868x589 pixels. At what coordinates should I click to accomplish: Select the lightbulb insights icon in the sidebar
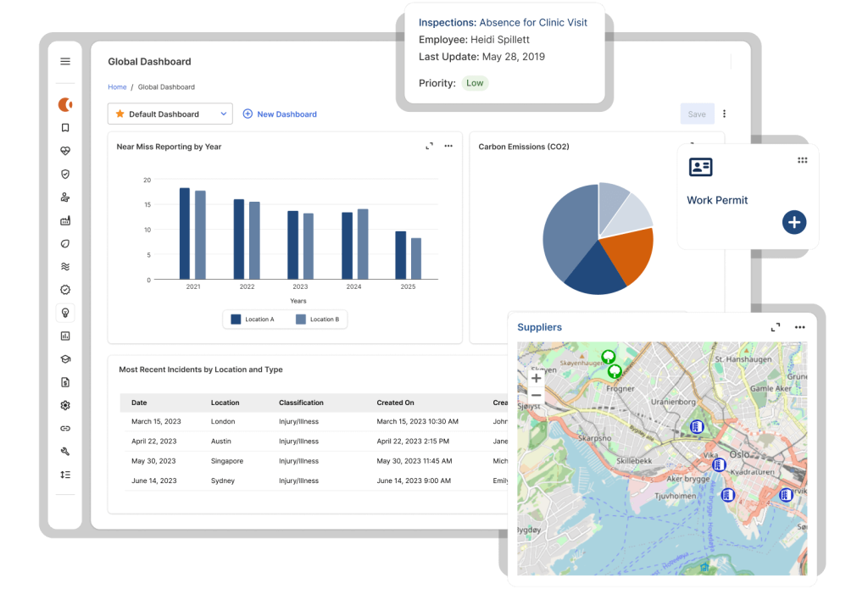[65, 312]
